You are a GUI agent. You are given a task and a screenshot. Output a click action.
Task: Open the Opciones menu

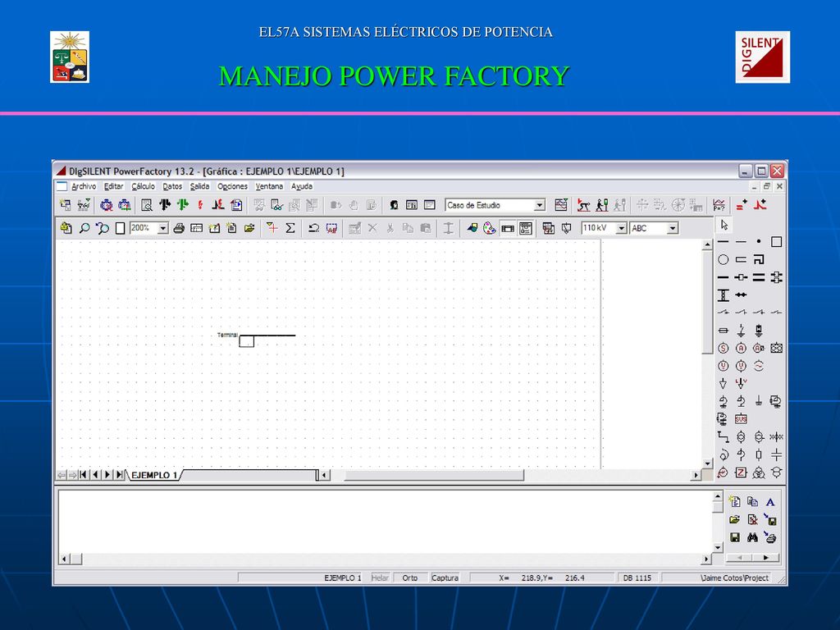click(232, 186)
